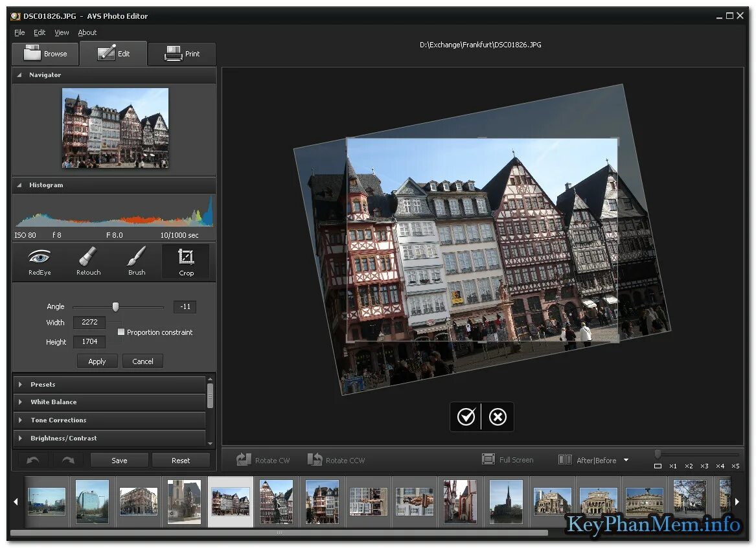Open the About menu
Image resolution: width=756 pixels, height=548 pixels.
(87, 32)
